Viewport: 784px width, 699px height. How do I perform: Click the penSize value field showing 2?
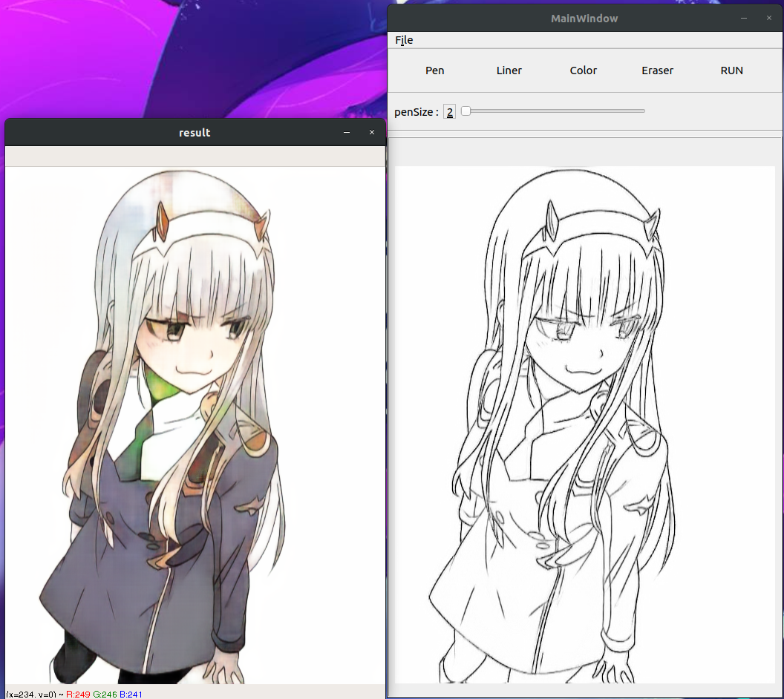click(x=449, y=112)
